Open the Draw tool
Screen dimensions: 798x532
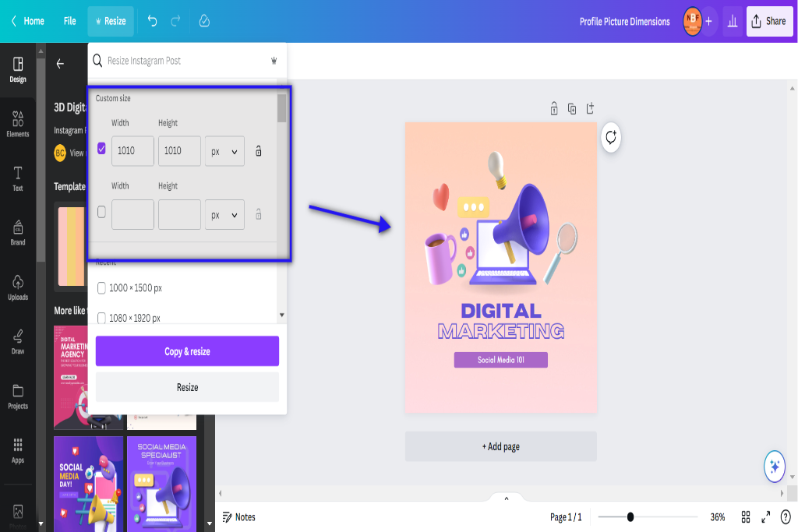coord(18,342)
